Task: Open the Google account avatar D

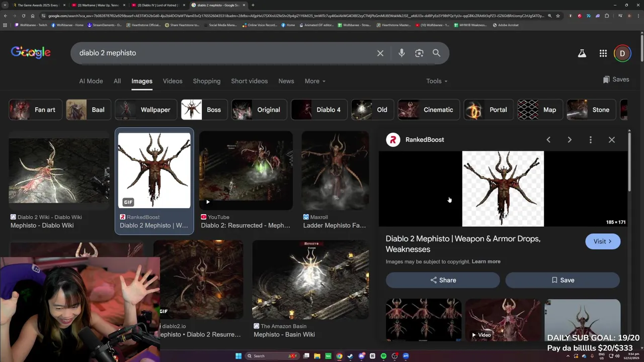Action: (x=622, y=53)
